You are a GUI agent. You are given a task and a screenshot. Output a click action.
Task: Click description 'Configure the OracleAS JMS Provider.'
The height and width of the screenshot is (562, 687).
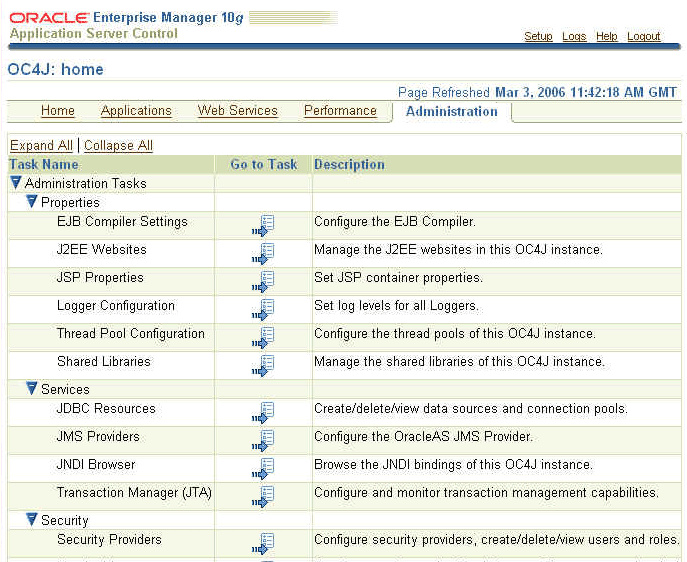423,437
